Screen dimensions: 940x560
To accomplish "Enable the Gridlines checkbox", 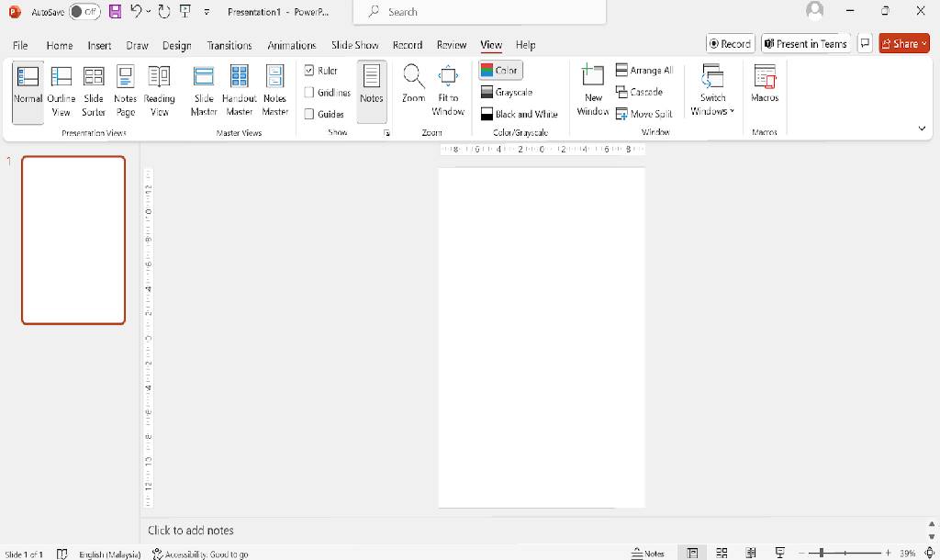I will click(309, 93).
